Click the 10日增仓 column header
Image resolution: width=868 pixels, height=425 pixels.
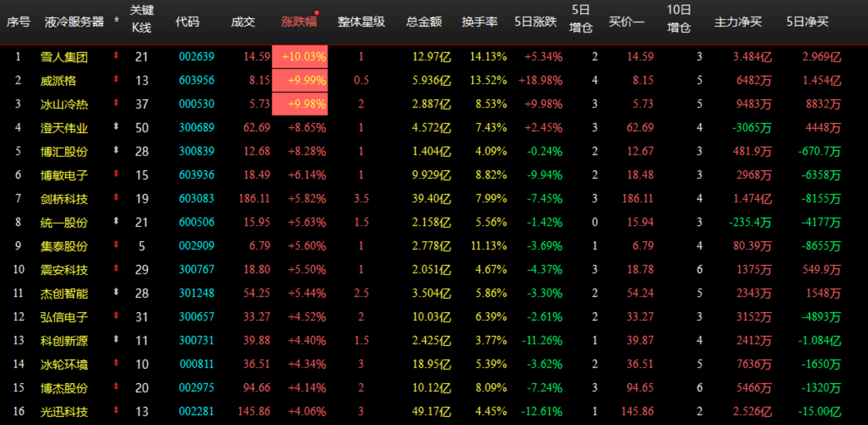[x=679, y=18]
